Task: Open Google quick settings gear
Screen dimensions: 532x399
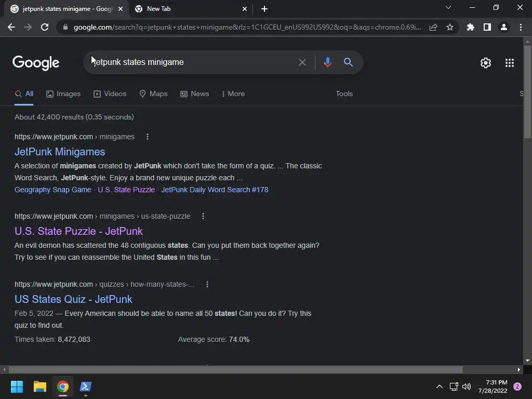Action: tap(486, 63)
